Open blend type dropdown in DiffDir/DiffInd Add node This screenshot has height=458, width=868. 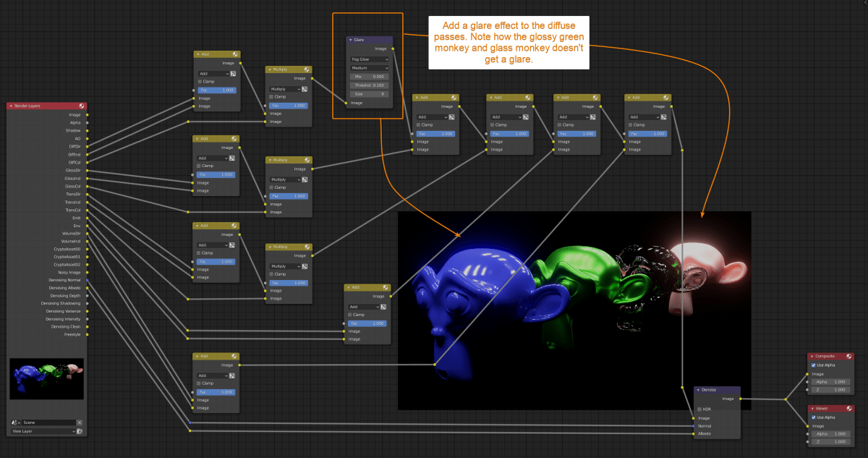click(213, 73)
